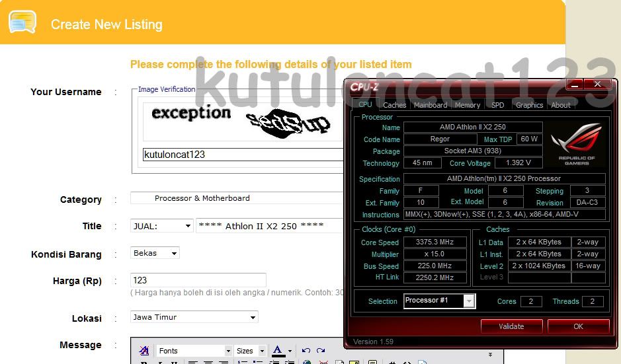The width and height of the screenshot is (621, 364).
Task: Open the Lokasi dropdown showing Jawa Timur
Action: point(194,317)
